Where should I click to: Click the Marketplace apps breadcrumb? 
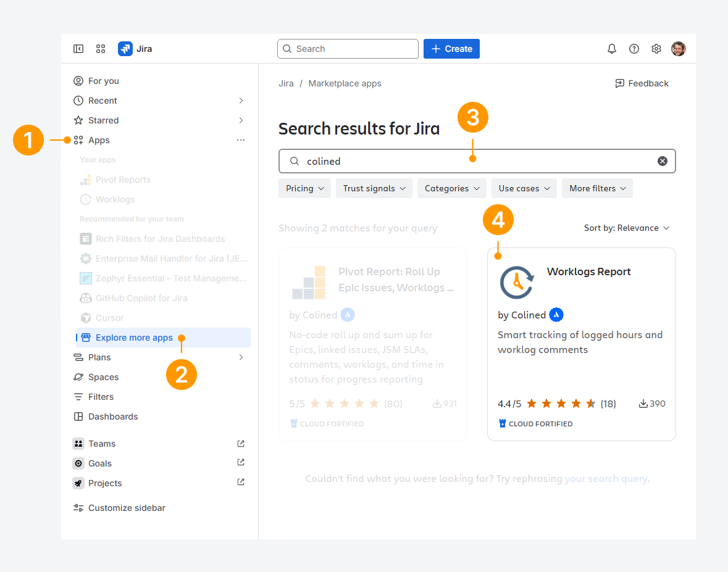345,83
